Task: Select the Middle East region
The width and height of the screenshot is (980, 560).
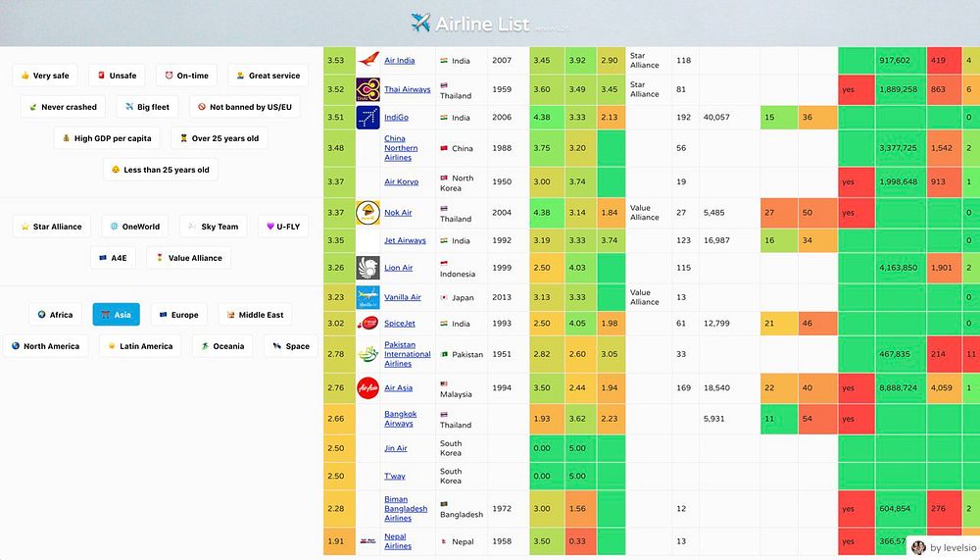Action: [x=255, y=314]
